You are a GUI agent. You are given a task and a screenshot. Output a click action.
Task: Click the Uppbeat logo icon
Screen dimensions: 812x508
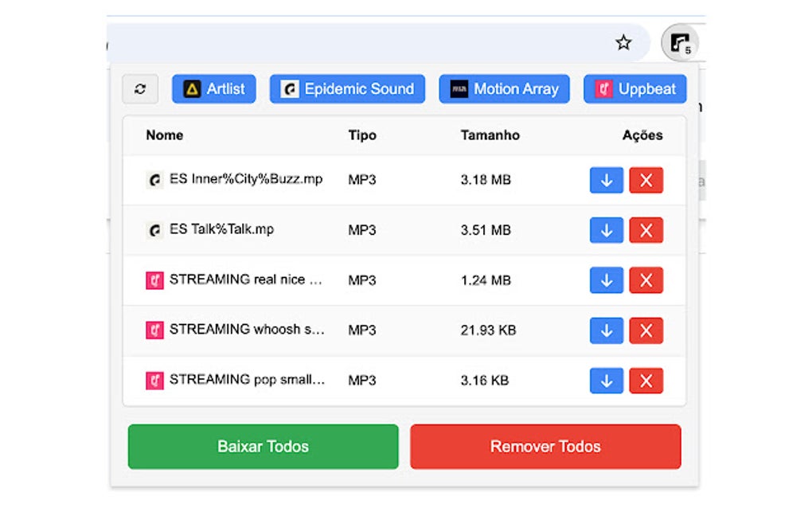click(603, 89)
